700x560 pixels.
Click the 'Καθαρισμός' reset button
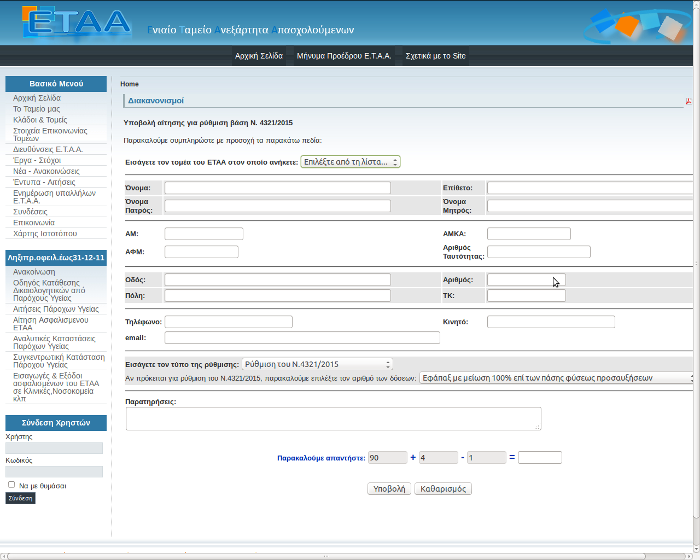tap(443, 489)
